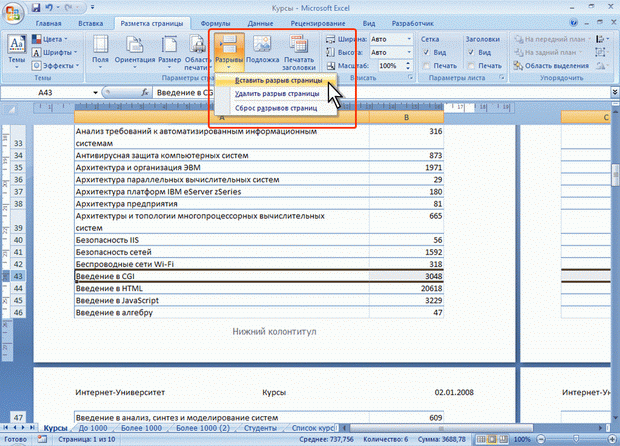
Task: Select column B header
Action: (406, 118)
